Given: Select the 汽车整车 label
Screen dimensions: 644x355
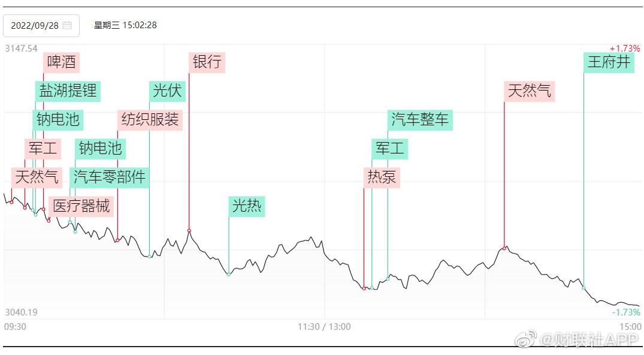Looking at the screenshot, I should point(420,120).
